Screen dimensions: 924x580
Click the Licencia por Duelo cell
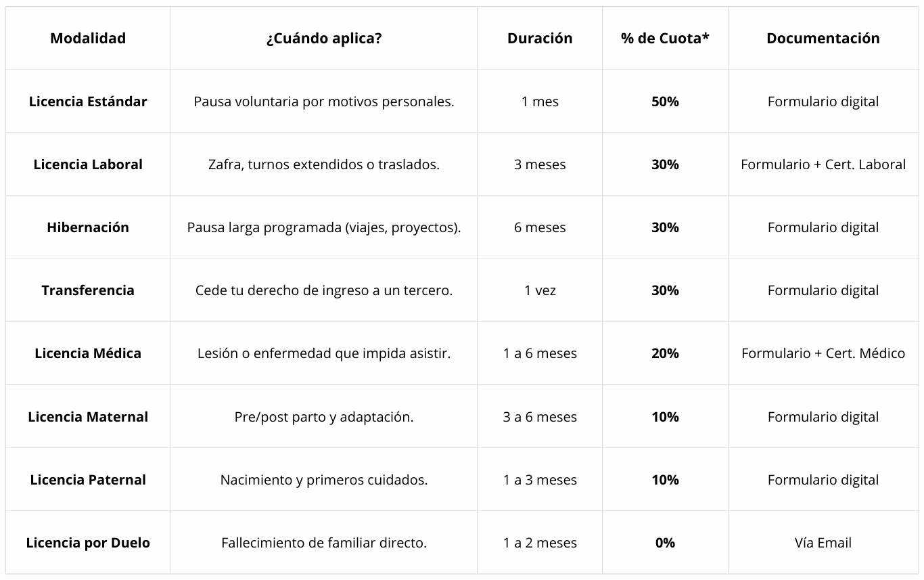(88, 543)
